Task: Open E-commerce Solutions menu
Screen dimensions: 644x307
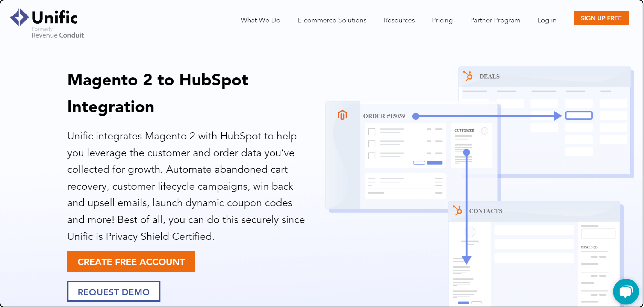Action: (332, 20)
